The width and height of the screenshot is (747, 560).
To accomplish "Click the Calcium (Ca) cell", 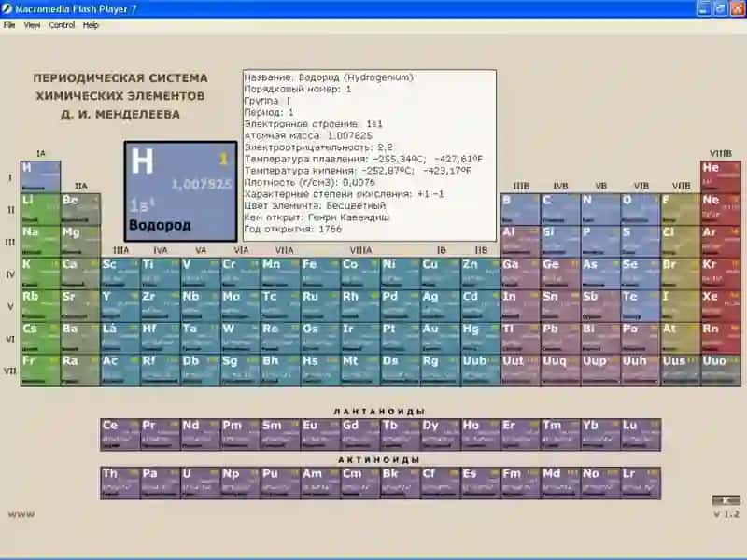I will (x=80, y=273).
